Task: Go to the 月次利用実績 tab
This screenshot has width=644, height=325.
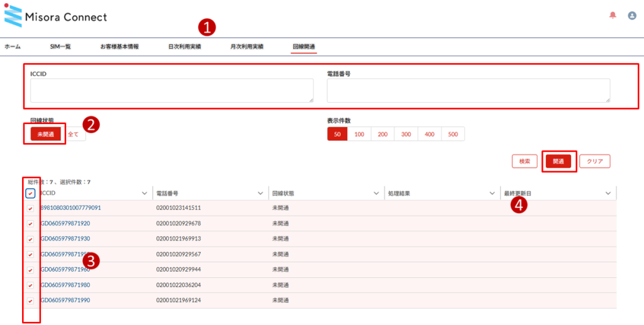Action: tap(247, 47)
